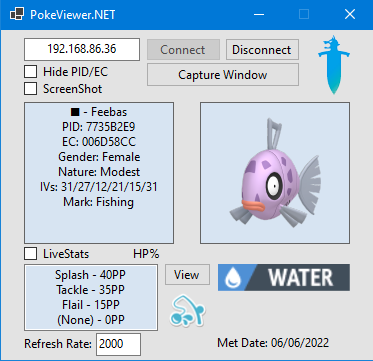Viewport: 373px width, 361px height.
Task: Click the View button
Action: click(x=187, y=275)
